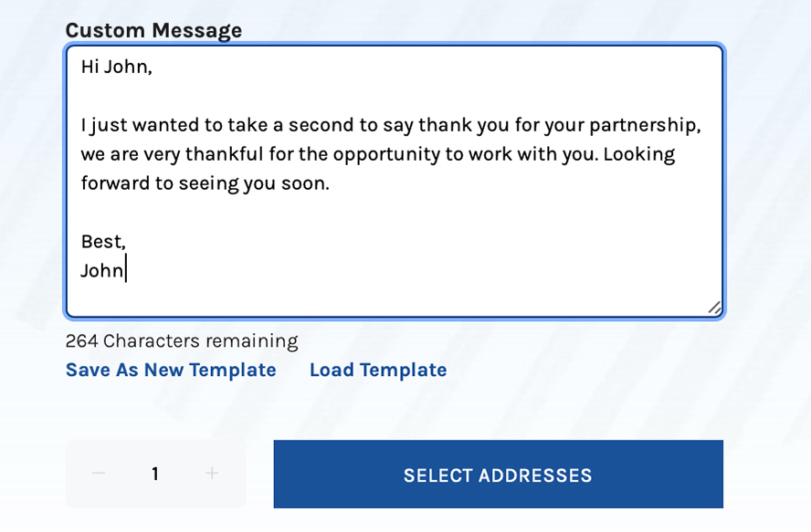Image resolution: width=811 pixels, height=532 pixels.
Task: Open the Save As New Template link
Action: (x=171, y=370)
